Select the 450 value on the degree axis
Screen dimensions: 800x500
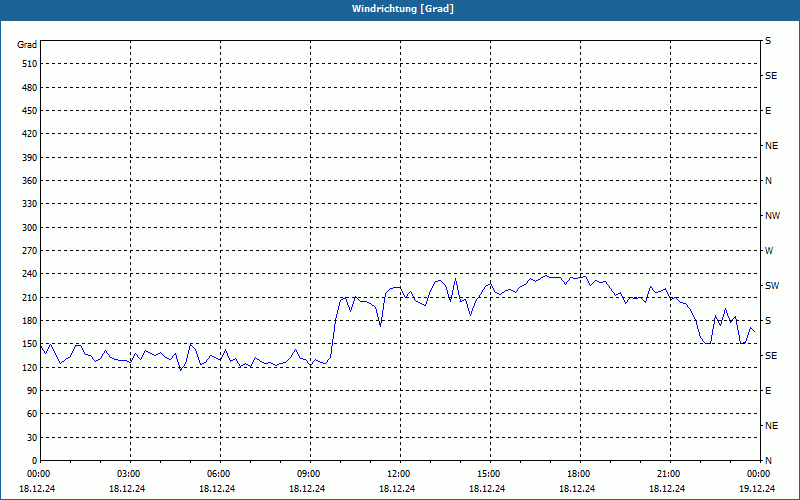click(30, 111)
